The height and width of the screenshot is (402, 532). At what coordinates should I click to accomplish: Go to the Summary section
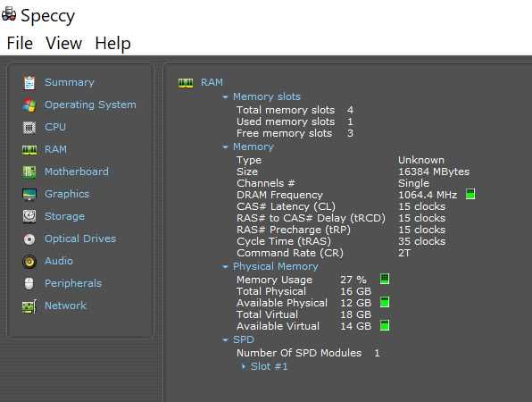pos(70,82)
